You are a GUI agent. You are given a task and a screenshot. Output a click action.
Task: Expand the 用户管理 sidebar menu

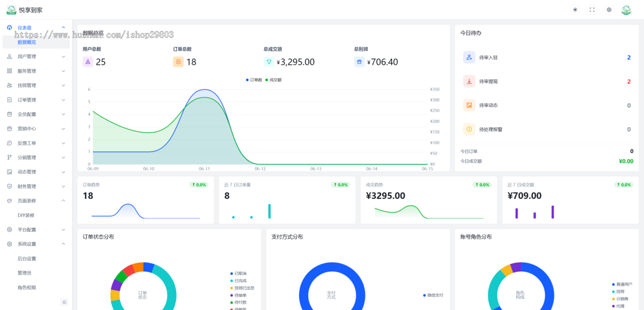coord(36,56)
